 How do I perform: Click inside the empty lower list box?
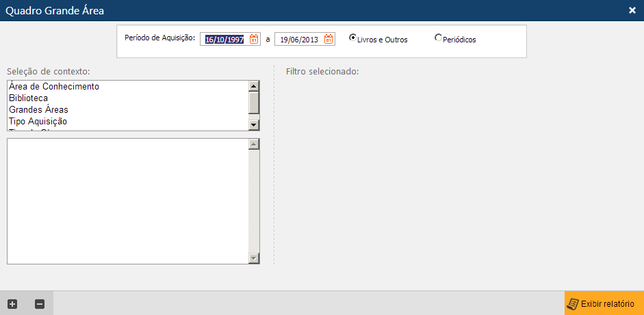127,201
